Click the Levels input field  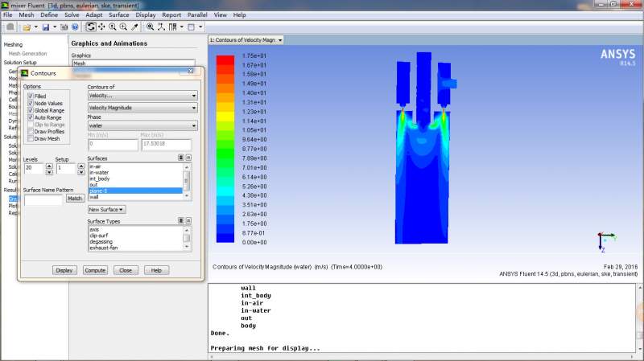(34, 169)
